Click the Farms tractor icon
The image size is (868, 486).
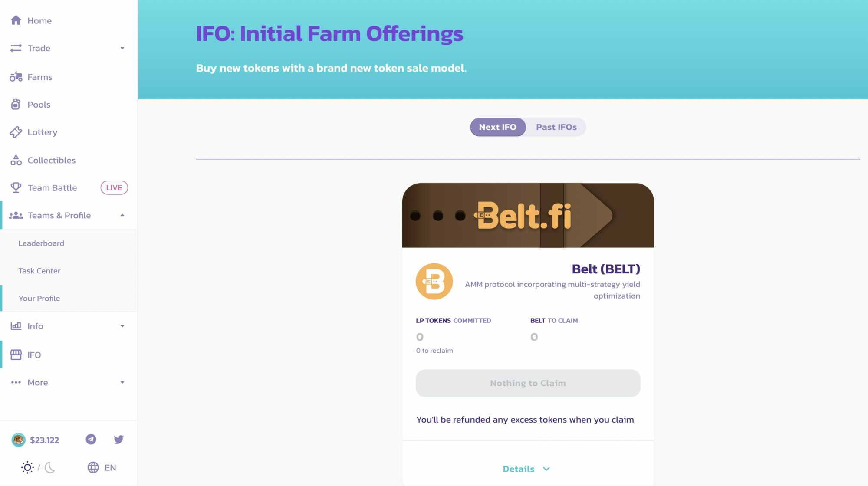pos(16,77)
